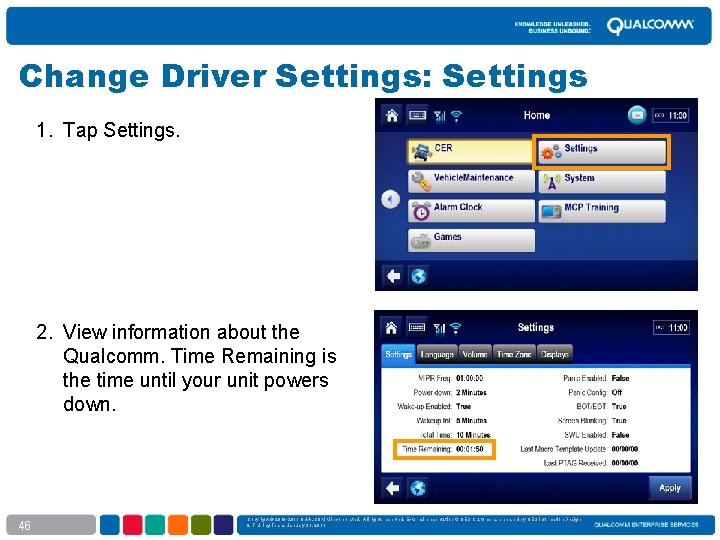Image resolution: width=720 pixels, height=540 pixels.
Task: Tap the home icon on the Home screen
Action: 392,115
